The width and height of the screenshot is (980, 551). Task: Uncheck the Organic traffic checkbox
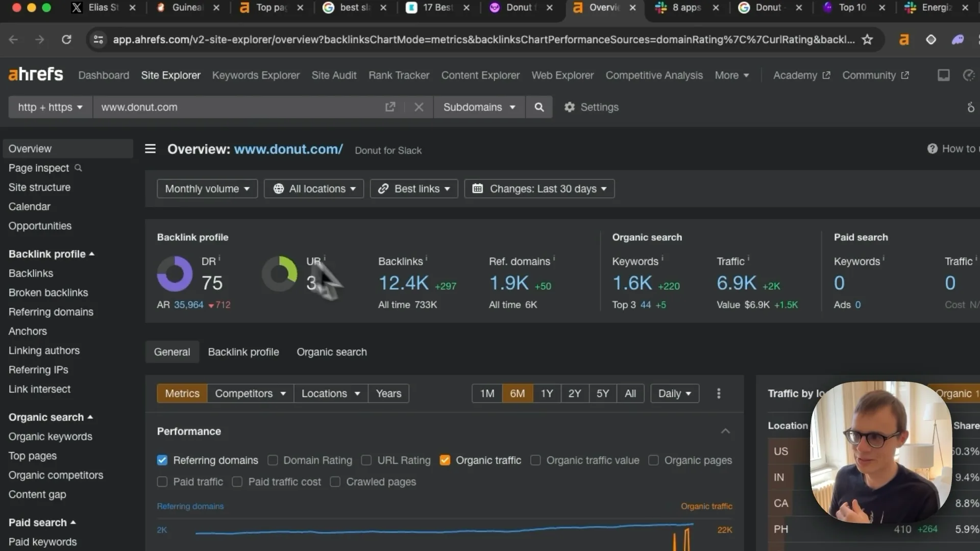(x=445, y=460)
